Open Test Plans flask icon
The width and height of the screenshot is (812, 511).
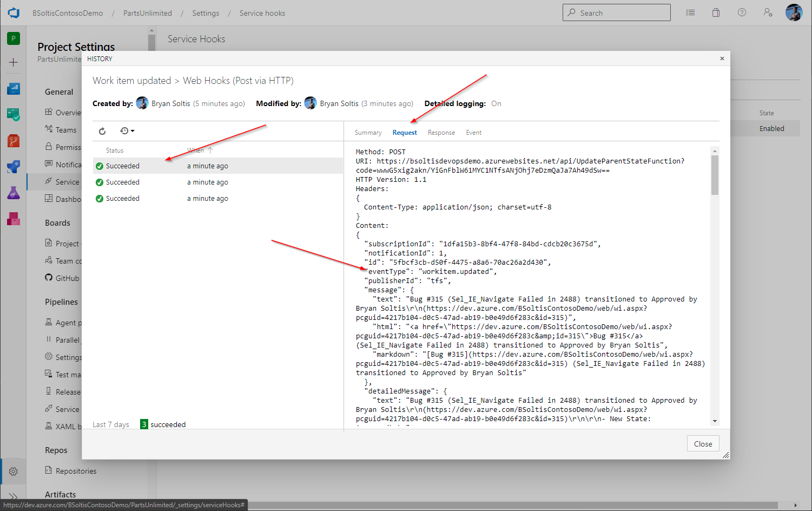tap(14, 193)
